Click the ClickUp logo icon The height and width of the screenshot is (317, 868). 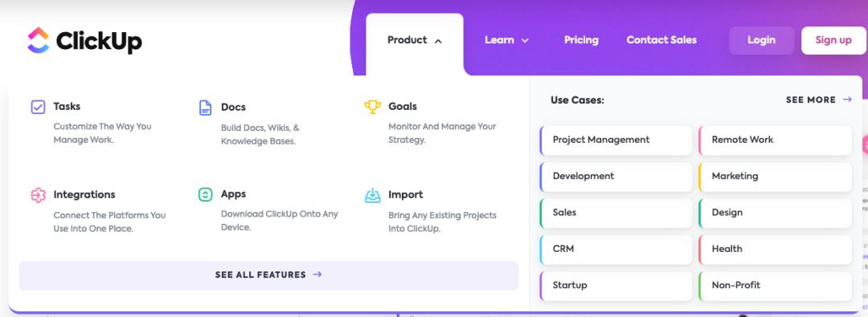[39, 40]
